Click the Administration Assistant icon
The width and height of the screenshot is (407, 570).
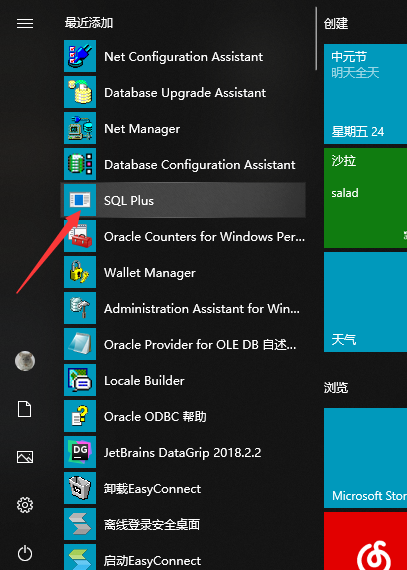pos(80,308)
